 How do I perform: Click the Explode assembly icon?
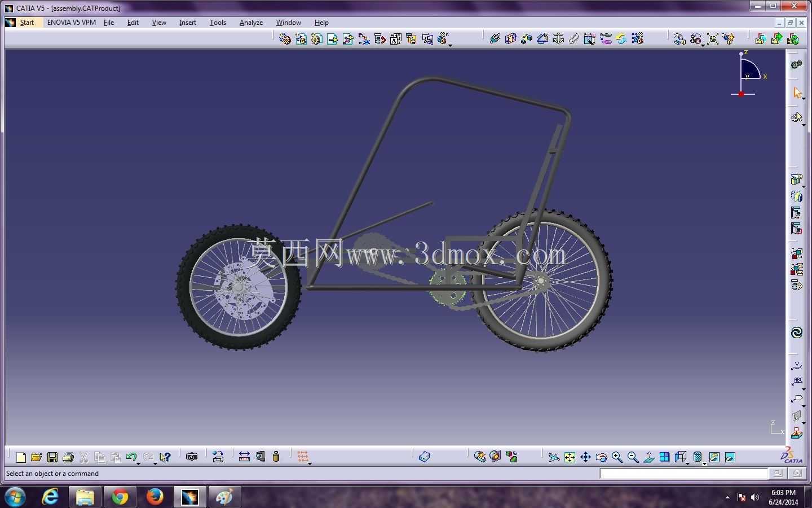pyautogui.click(x=712, y=38)
